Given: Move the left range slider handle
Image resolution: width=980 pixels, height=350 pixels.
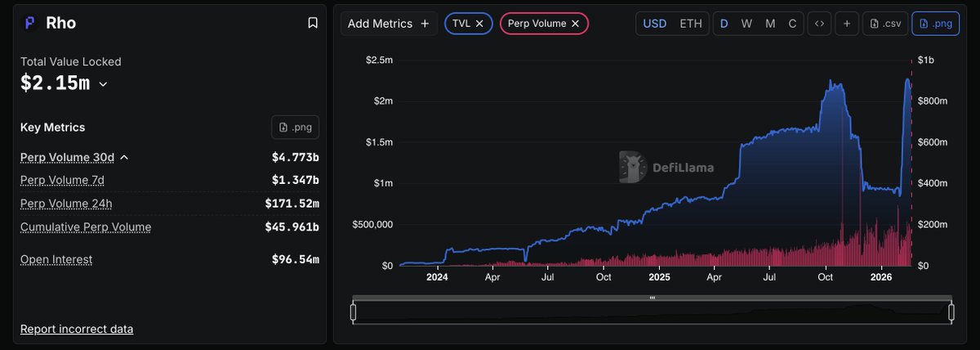Looking at the screenshot, I should point(354,312).
